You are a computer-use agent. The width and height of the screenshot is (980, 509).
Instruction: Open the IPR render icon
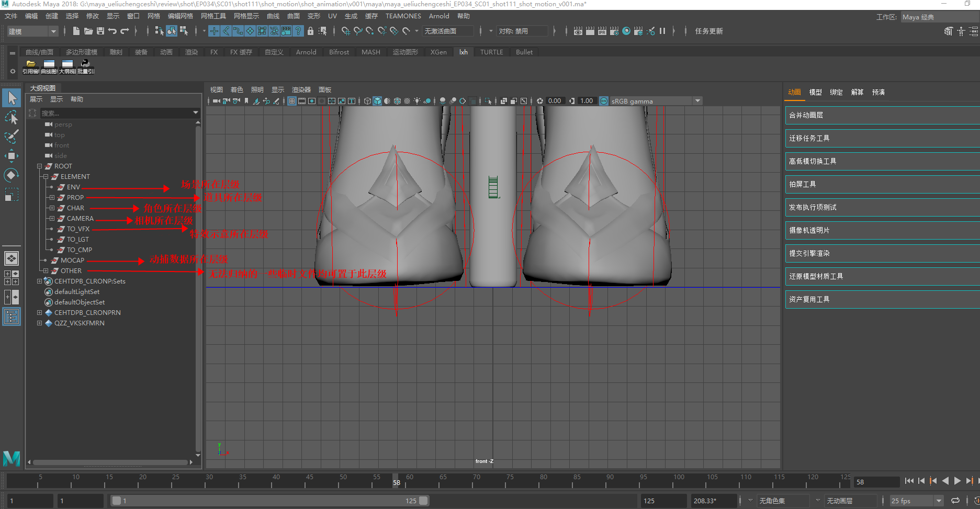pyautogui.click(x=602, y=31)
